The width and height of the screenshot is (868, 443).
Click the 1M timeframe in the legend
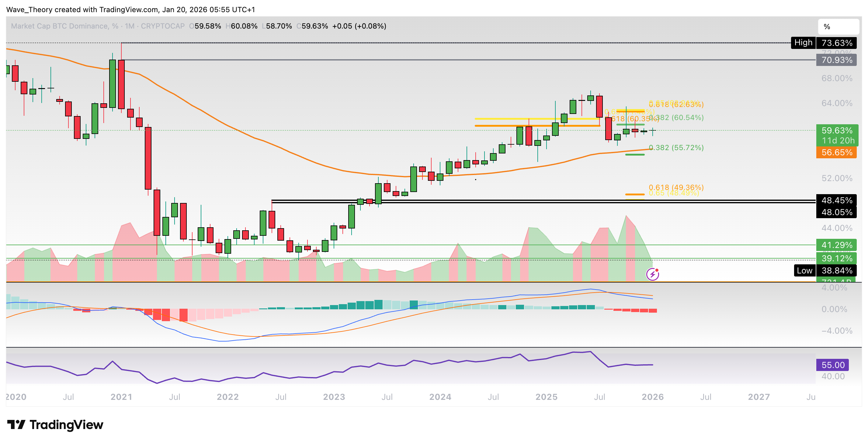129,26
